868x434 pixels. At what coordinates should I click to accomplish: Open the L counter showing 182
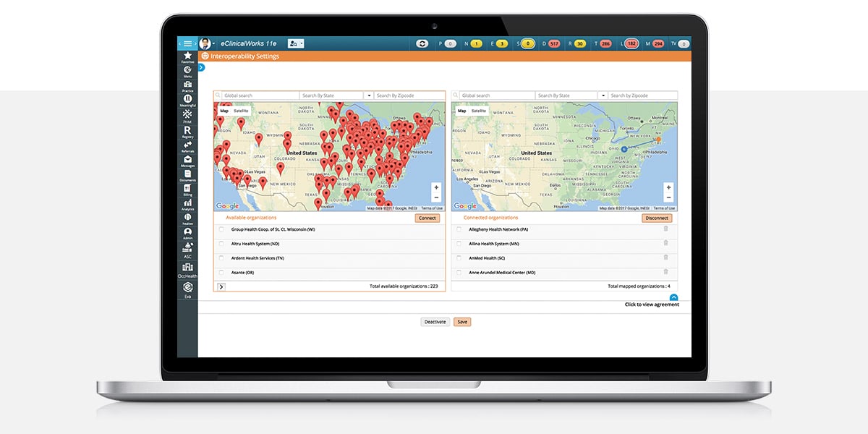pos(631,44)
